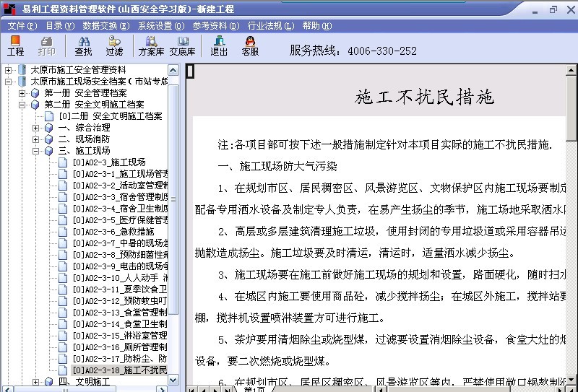
Task: Collapse the 三、施工现场 tree node
Action: click(x=36, y=151)
